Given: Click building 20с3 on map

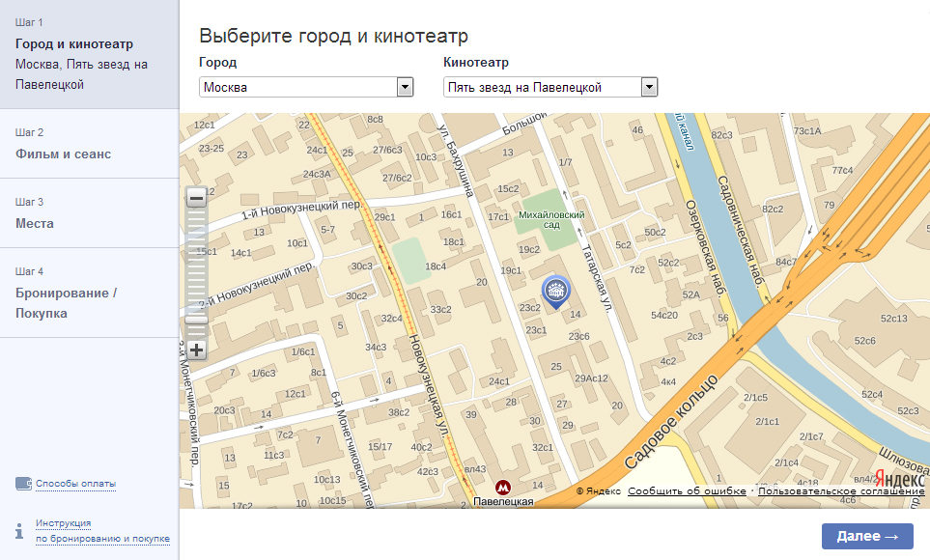Looking at the screenshot, I should tap(224, 410).
